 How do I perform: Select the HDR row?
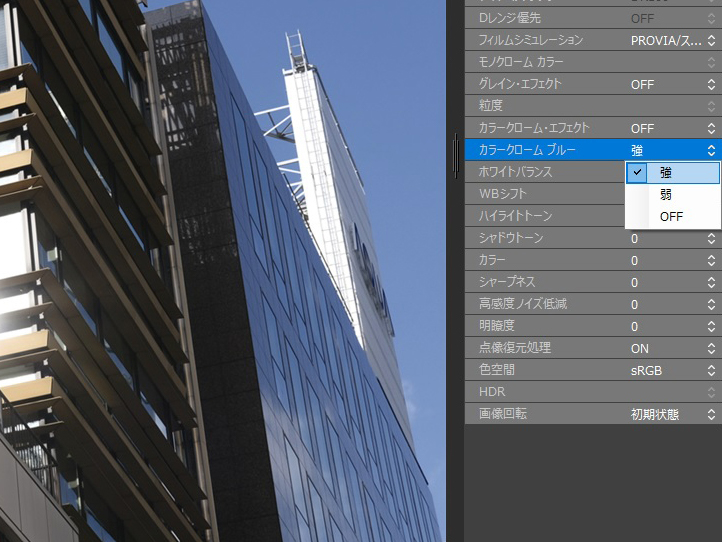593,392
